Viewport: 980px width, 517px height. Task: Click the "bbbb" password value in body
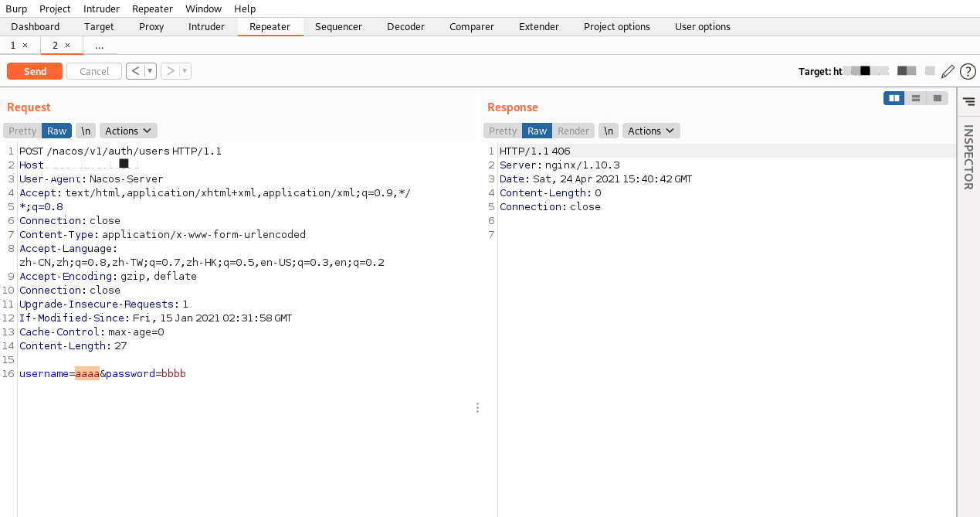174,373
